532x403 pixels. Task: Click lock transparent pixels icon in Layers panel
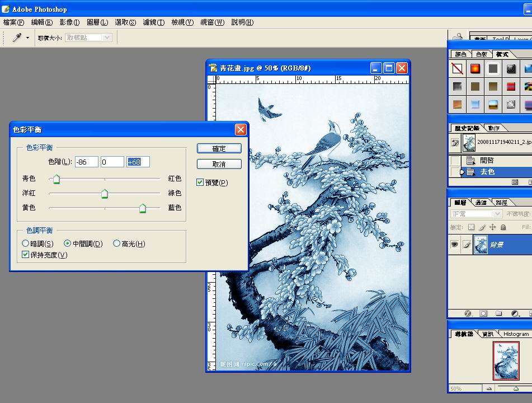point(471,227)
